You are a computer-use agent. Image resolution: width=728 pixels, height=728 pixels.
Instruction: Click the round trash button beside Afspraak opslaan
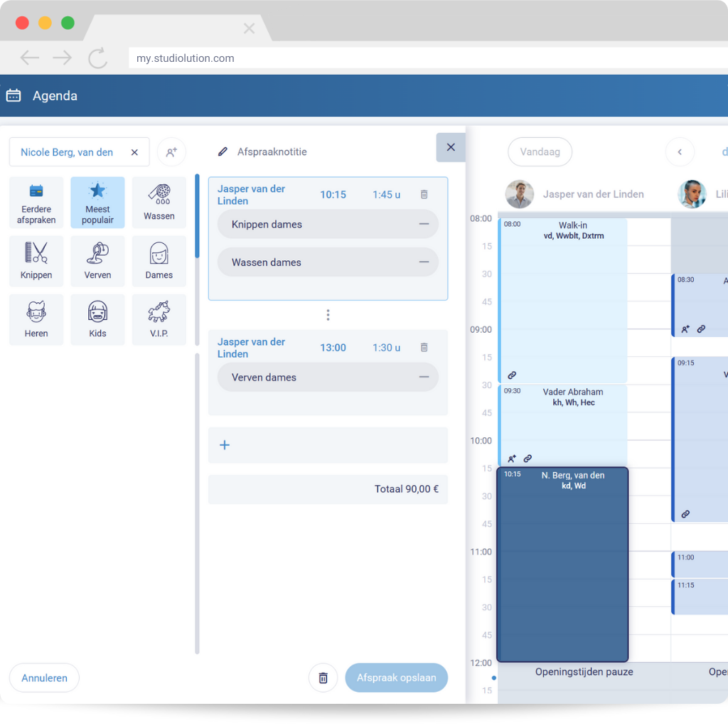(323, 678)
